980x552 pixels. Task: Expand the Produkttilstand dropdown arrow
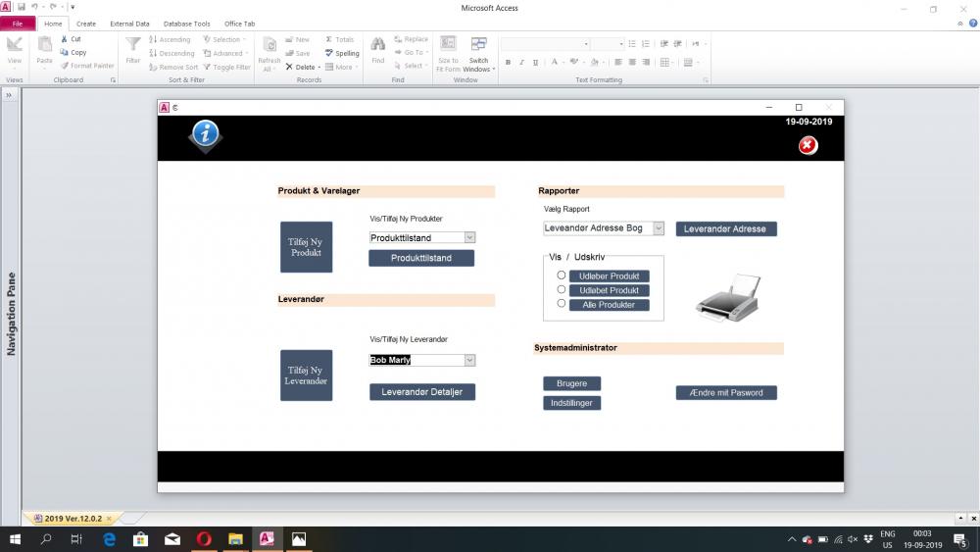[x=469, y=237]
